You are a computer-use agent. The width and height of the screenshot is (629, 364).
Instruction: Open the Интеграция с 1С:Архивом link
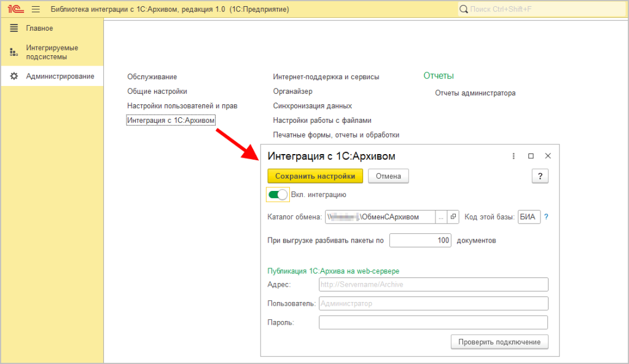click(171, 120)
